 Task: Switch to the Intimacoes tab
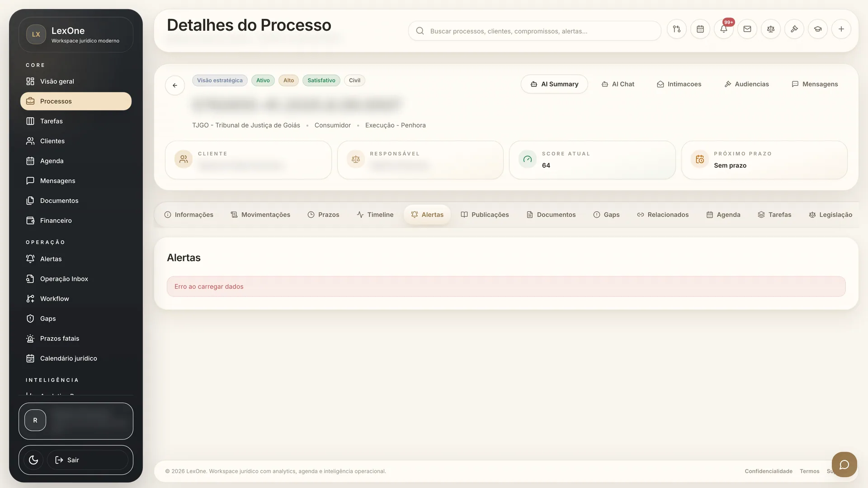pyautogui.click(x=679, y=84)
